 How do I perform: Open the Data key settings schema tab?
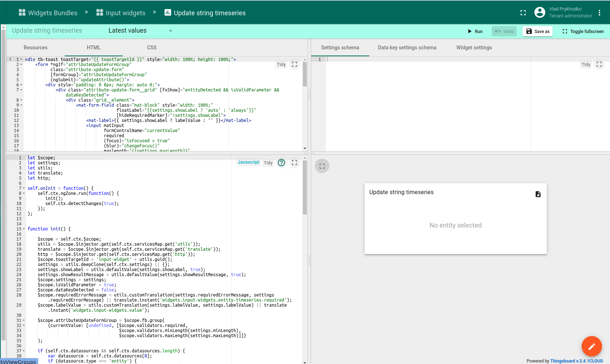(x=407, y=48)
